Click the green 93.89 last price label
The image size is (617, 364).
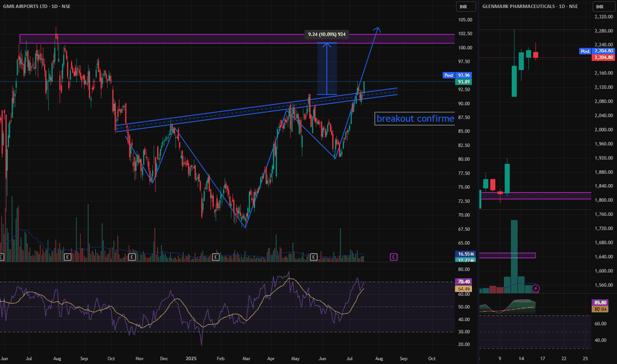tap(463, 82)
